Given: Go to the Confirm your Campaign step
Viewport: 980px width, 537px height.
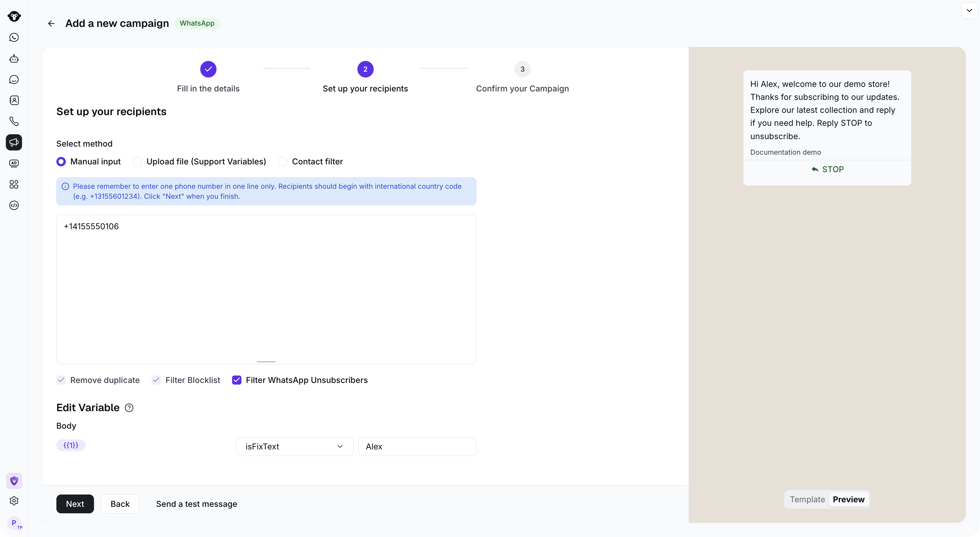Looking at the screenshot, I should pos(522,78).
